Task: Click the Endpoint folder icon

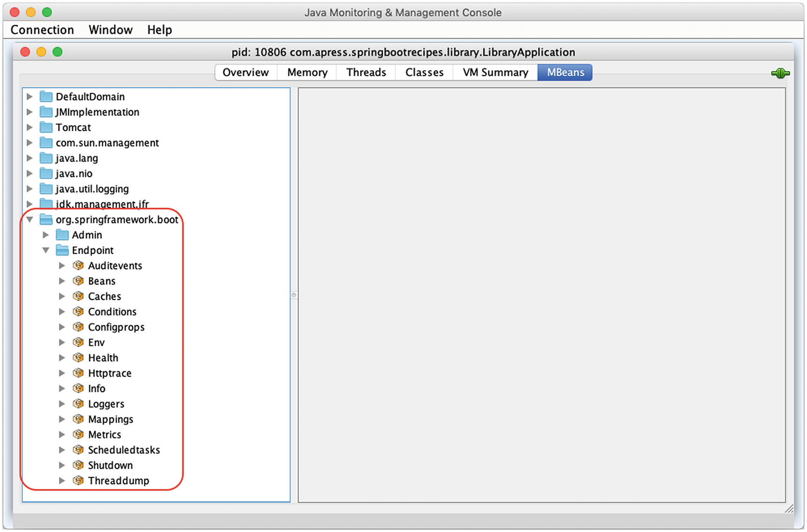Action: coord(62,250)
